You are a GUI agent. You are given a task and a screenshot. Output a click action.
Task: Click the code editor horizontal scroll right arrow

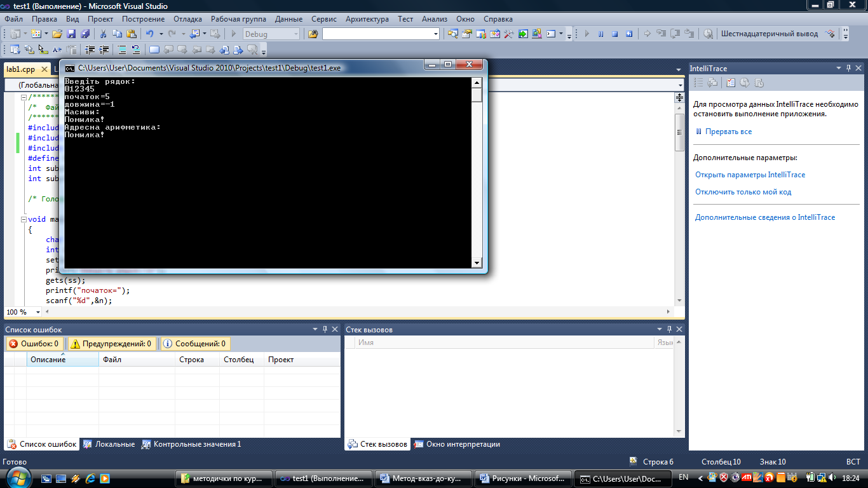coord(668,312)
